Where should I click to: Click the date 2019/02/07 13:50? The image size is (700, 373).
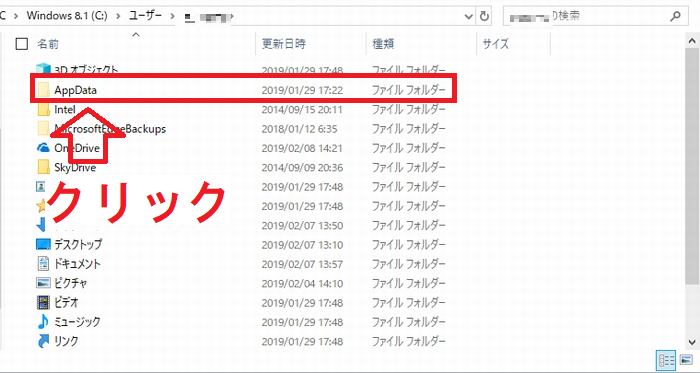coord(302,225)
